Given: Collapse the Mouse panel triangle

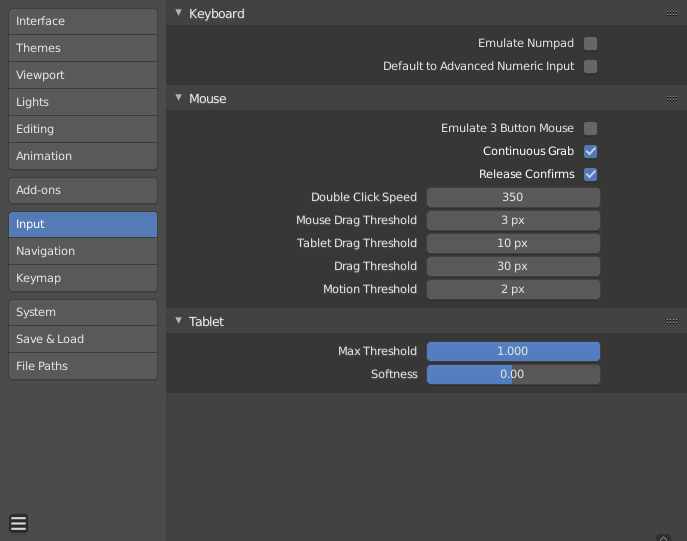Looking at the screenshot, I should click(178, 98).
